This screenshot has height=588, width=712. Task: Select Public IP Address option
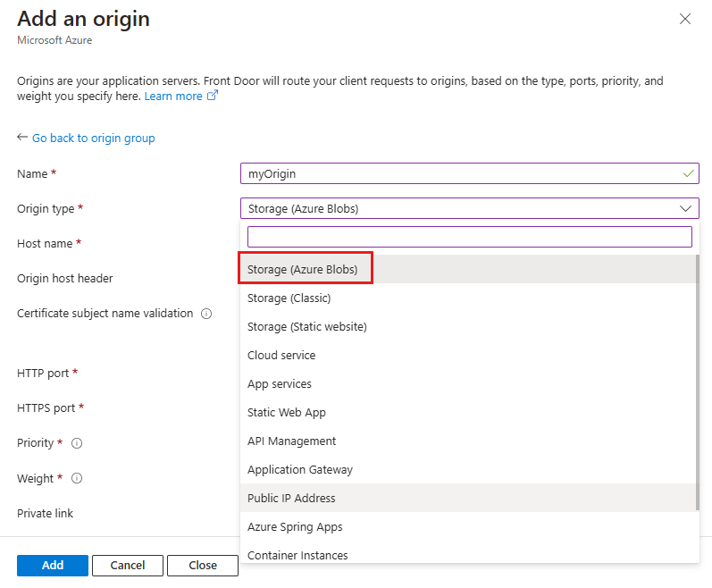(x=468, y=498)
